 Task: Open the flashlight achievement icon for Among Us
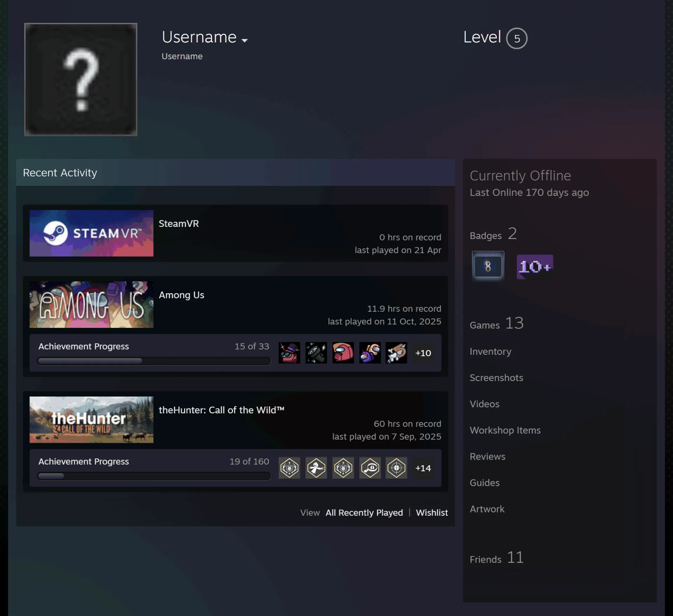(316, 353)
